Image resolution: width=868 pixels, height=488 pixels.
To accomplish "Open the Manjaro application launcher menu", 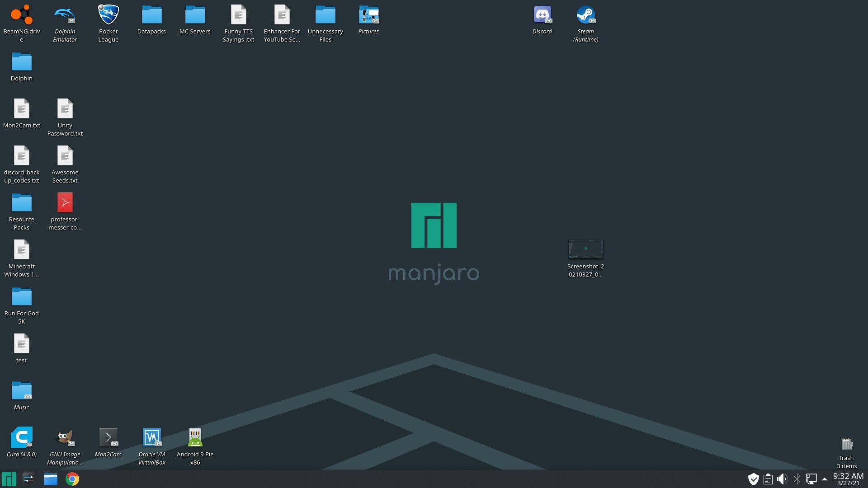I will click(x=9, y=479).
